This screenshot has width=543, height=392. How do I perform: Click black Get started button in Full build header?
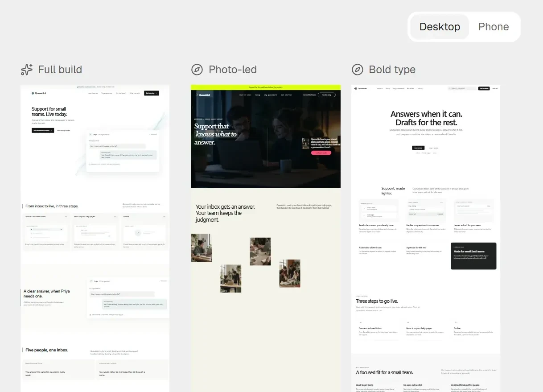click(x=152, y=93)
